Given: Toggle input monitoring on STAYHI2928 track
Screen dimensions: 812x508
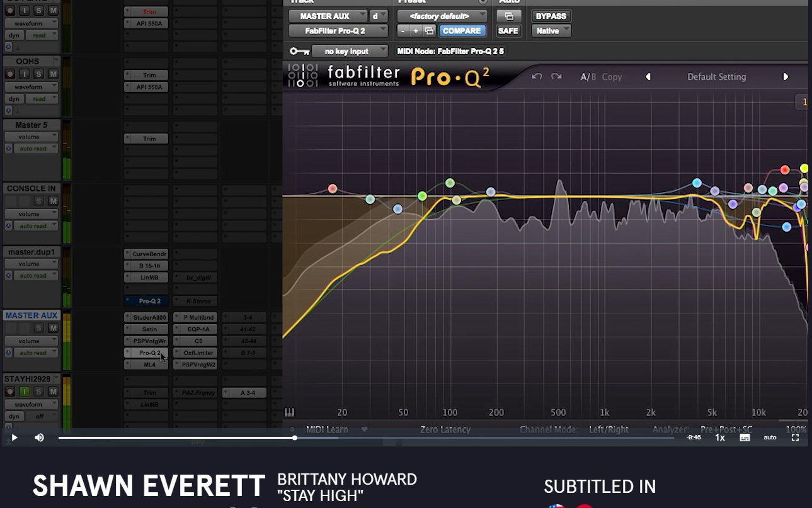Looking at the screenshot, I should [x=24, y=392].
